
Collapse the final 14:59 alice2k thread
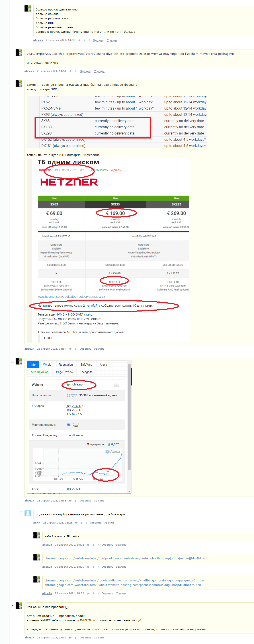tap(12, 605)
